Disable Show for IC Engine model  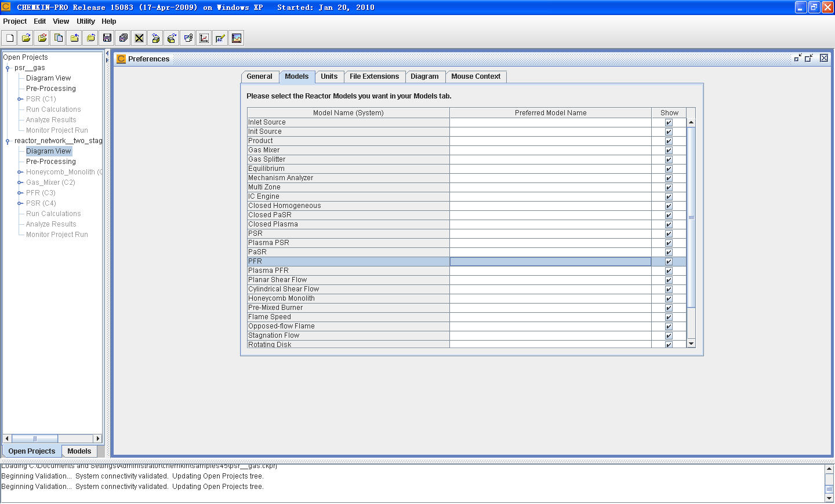pos(669,196)
